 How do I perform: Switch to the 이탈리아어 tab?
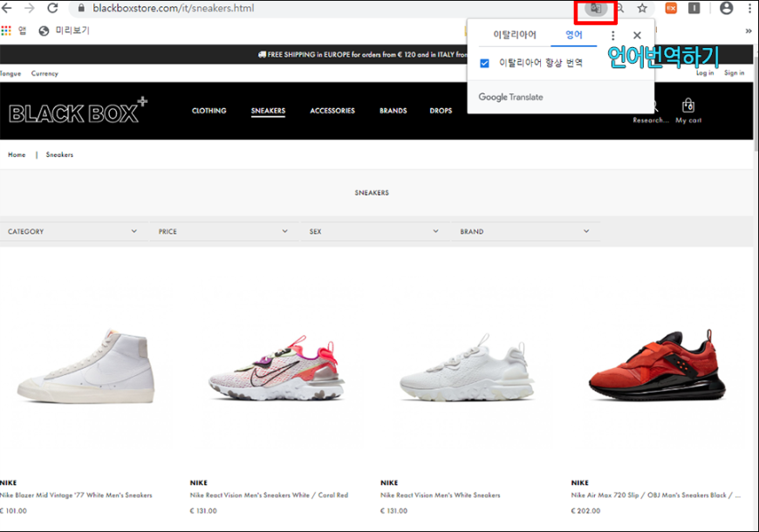[515, 35]
